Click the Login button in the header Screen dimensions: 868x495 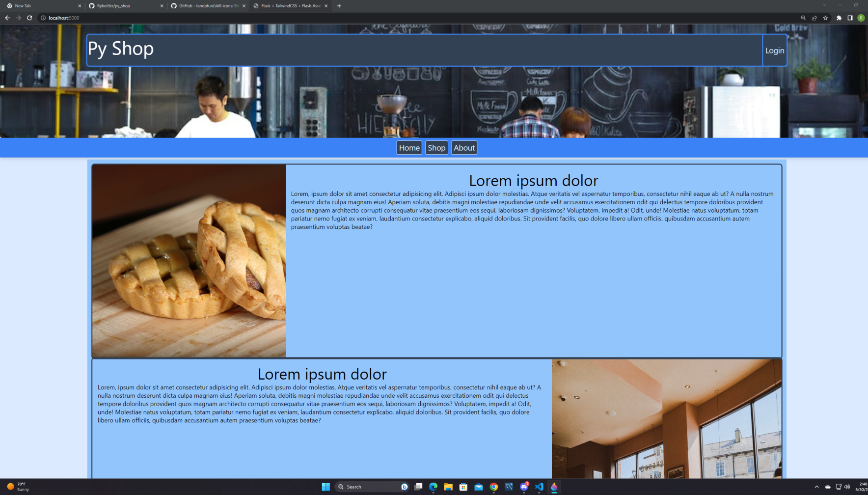[775, 51]
